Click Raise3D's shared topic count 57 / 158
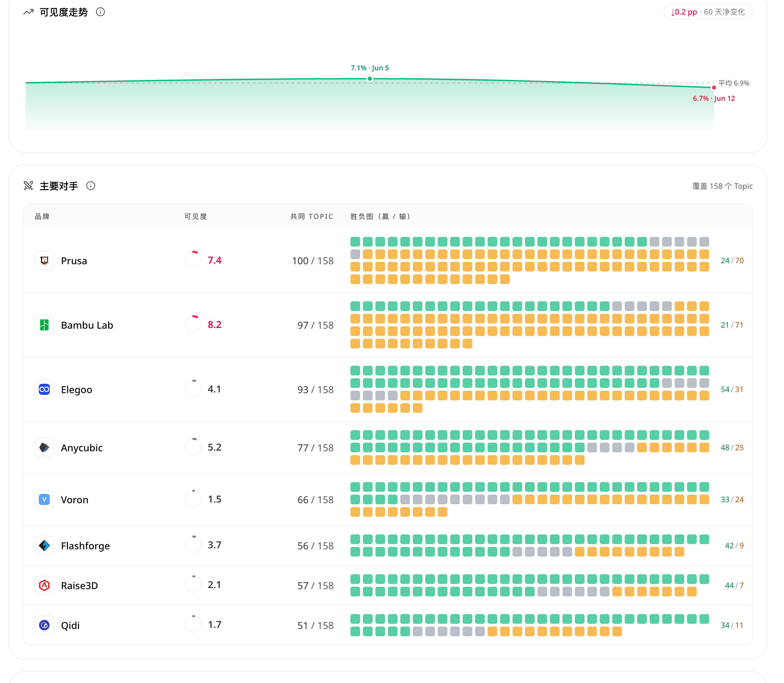Image resolution: width=784 pixels, height=683 pixels. pos(315,585)
